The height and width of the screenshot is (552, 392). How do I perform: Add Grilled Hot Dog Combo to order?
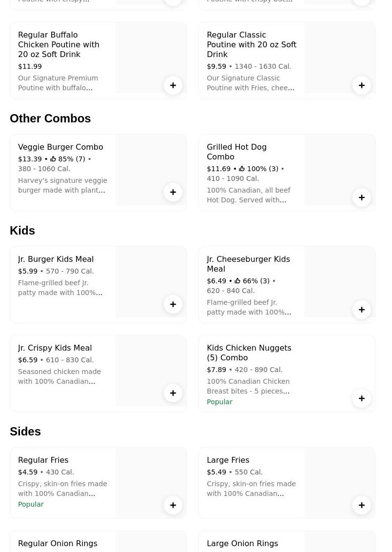coord(362,197)
